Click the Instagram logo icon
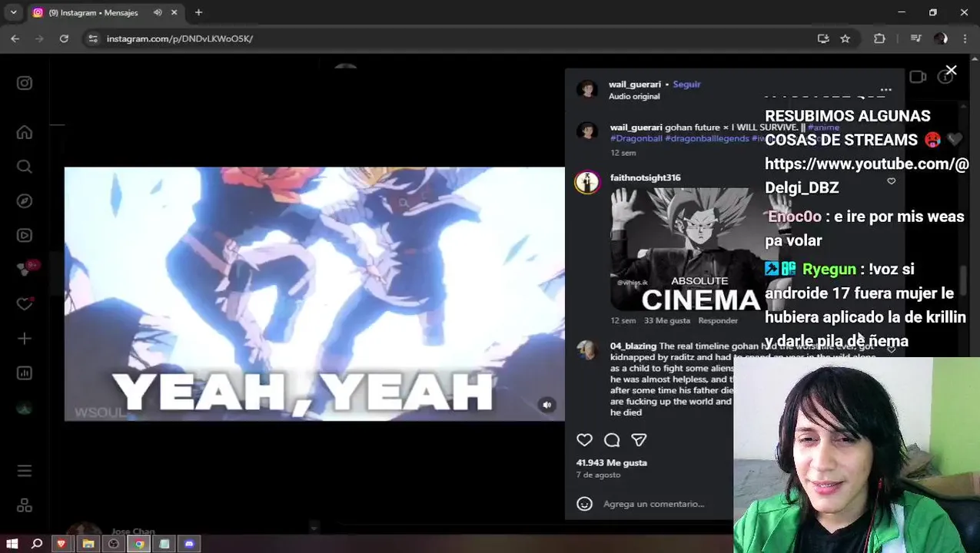980x553 pixels. [25, 83]
